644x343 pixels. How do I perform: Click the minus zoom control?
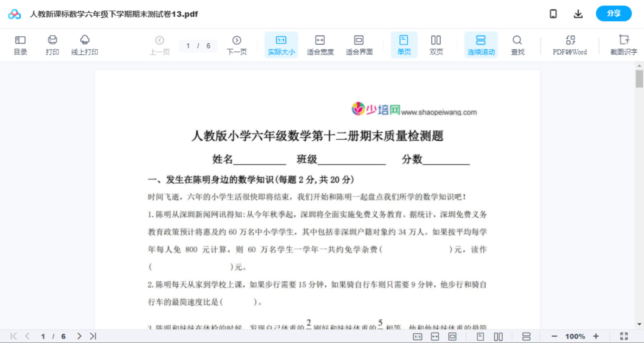pos(555,336)
